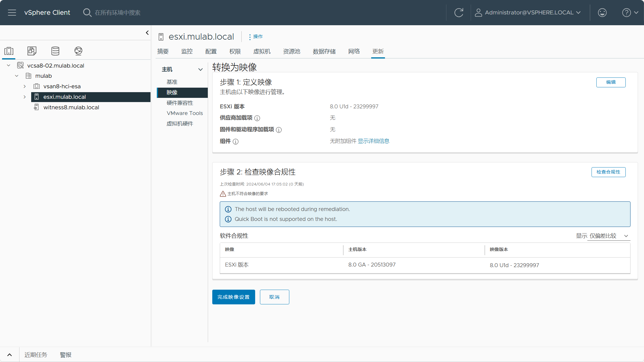Select 映像 in the update side menu
This screenshot has width=644, height=362.
(x=182, y=92)
